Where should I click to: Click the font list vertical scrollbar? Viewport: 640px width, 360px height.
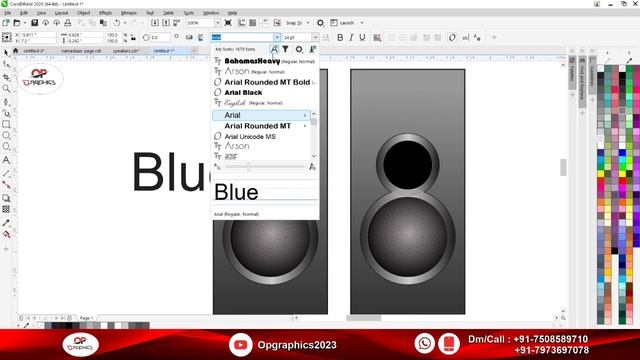[x=314, y=135]
